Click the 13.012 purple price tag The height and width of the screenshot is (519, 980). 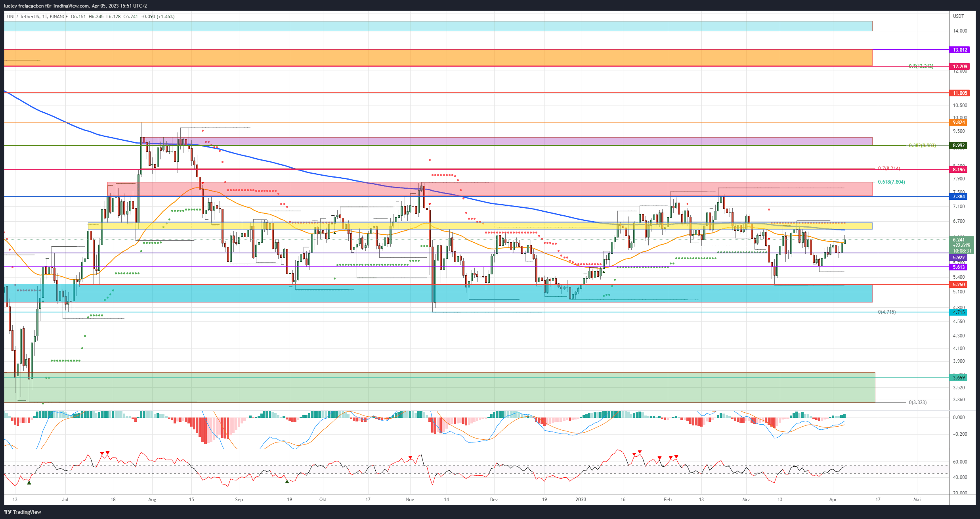[960, 50]
